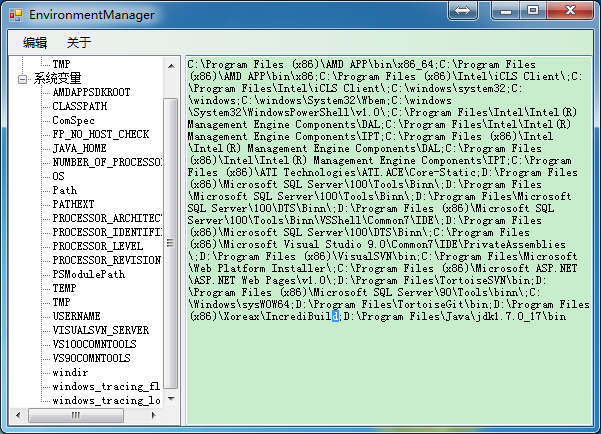Select AMDAPPSDKROOT variable

(92, 92)
